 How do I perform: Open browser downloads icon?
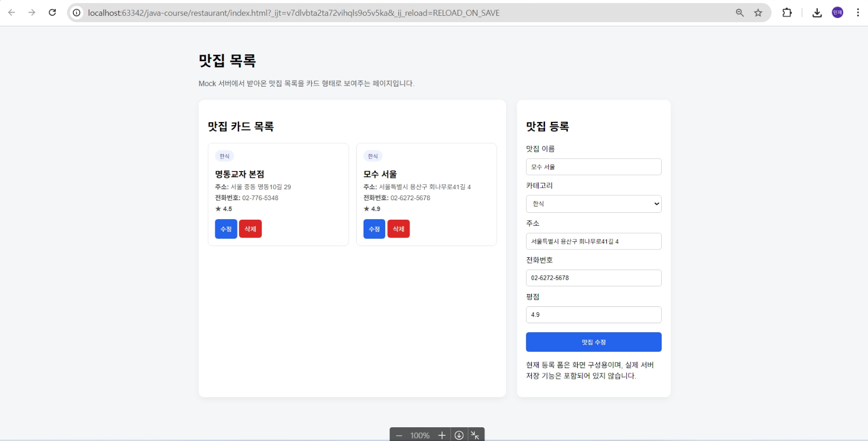click(x=817, y=13)
